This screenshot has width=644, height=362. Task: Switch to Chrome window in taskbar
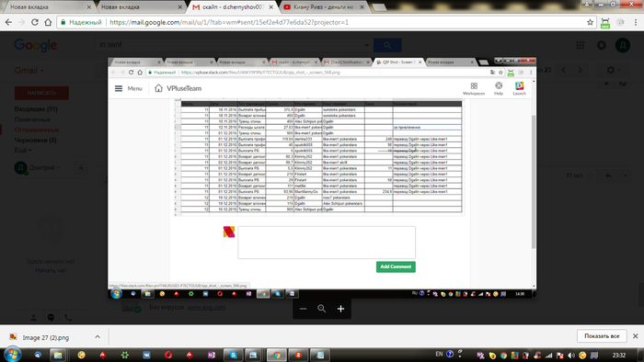coord(276,355)
